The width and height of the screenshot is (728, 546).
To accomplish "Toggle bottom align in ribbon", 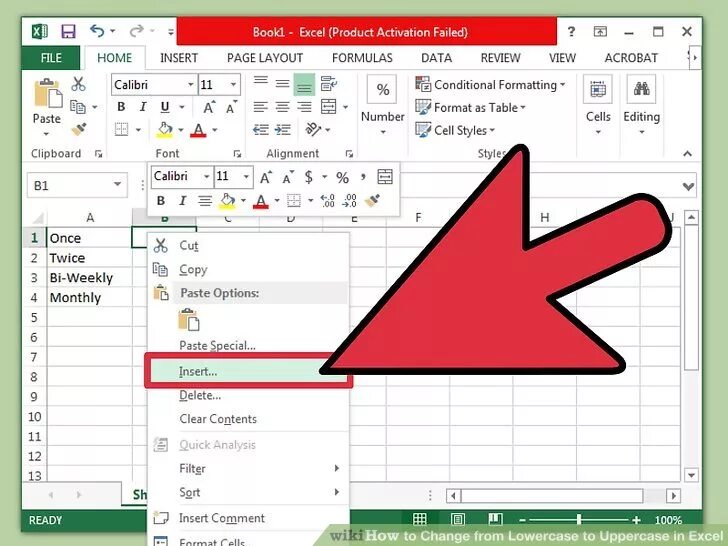I will [x=304, y=84].
